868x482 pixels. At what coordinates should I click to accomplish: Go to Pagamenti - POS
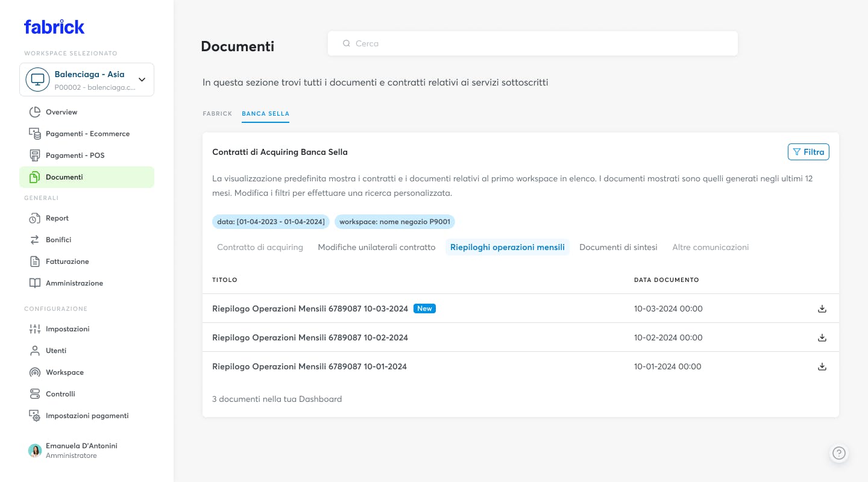click(87, 155)
